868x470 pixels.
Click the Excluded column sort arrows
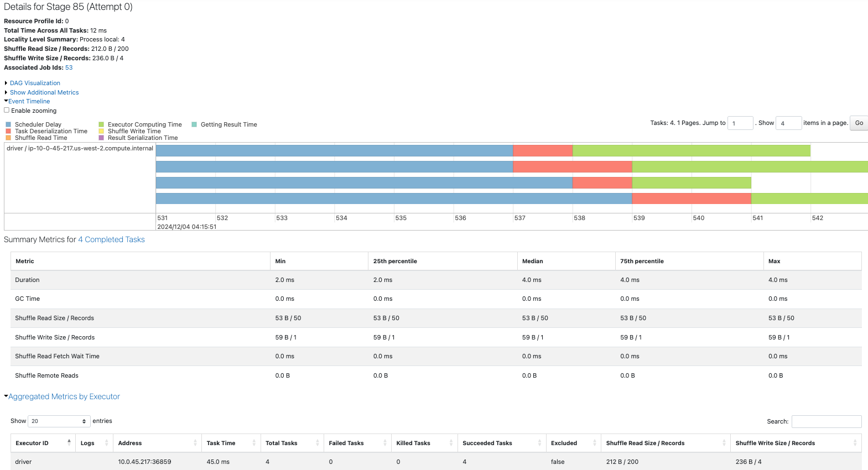coord(595,443)
